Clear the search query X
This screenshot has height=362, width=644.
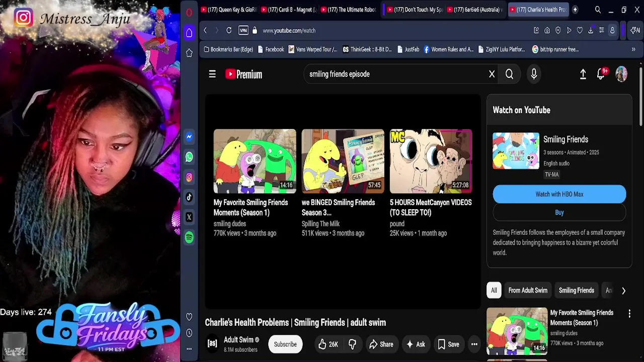tap(492, 74)
